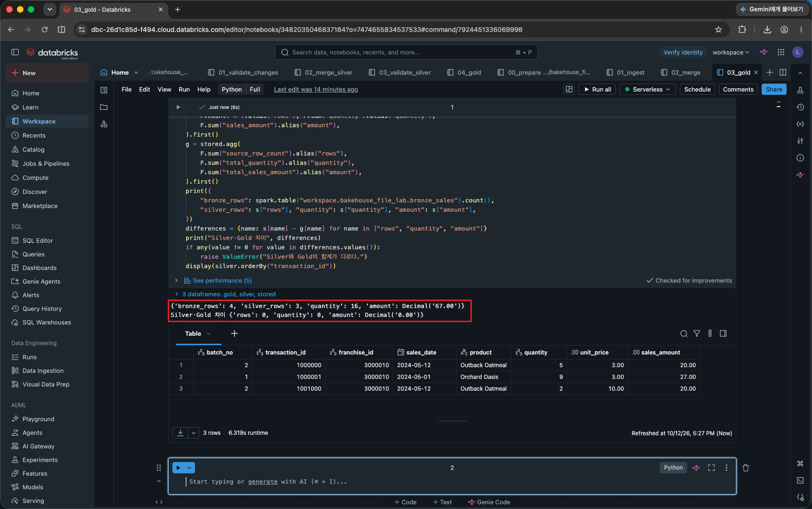
Task: Open the apps grid launcher icon
Action: [x=781, y=52]
